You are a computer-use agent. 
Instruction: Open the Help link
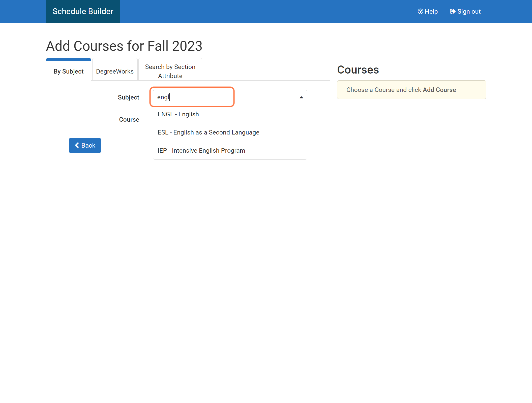(x=428, y=11)
